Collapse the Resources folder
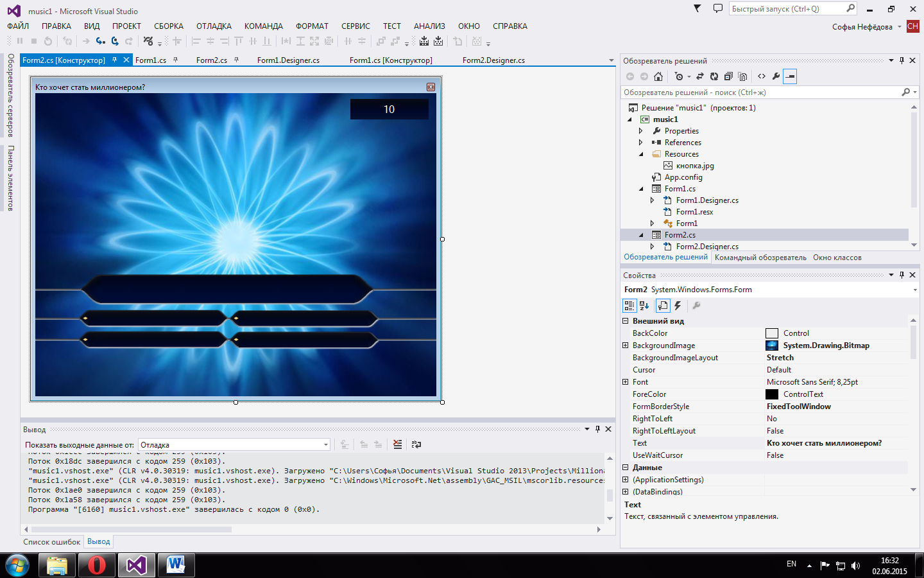This screenshot has width=924, height=578. click(640, 154)
